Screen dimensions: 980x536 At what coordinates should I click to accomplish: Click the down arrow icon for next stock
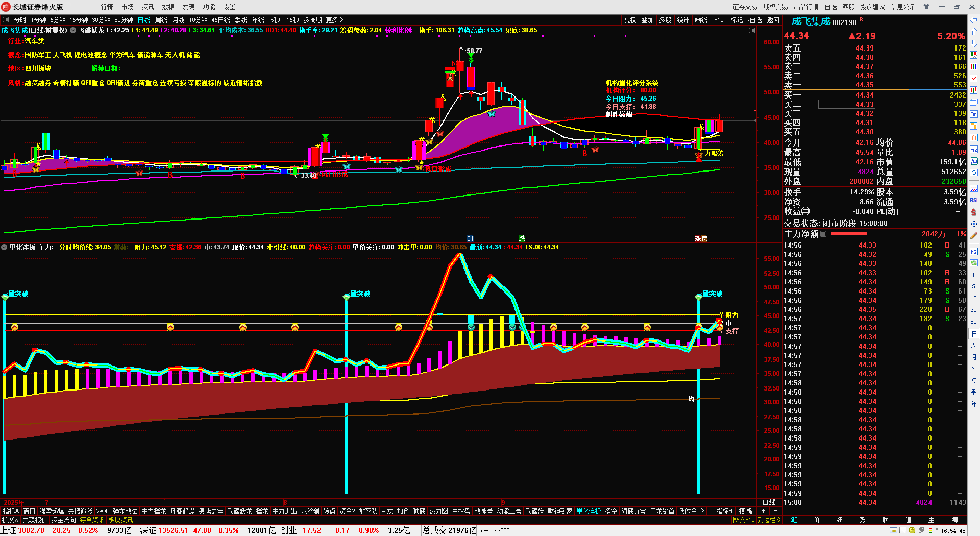974,43
